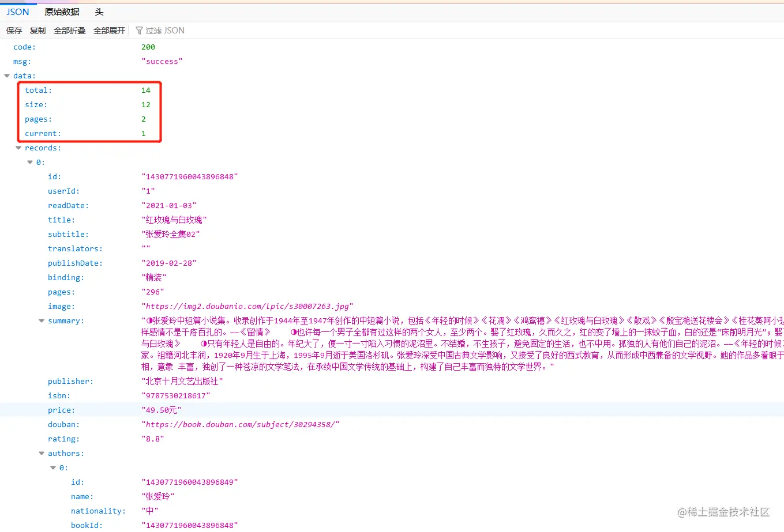The width and height of the screenshot is (784, 532).
Task: Select the isbn value "9787530218617"
Action: (176, 396)
